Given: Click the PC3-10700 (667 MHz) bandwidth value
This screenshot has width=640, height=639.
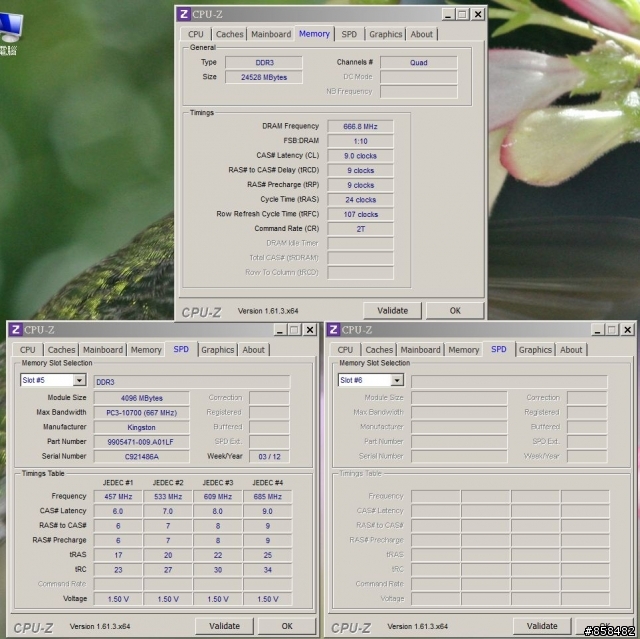Looking at the screenshot, I should [142, 413].
